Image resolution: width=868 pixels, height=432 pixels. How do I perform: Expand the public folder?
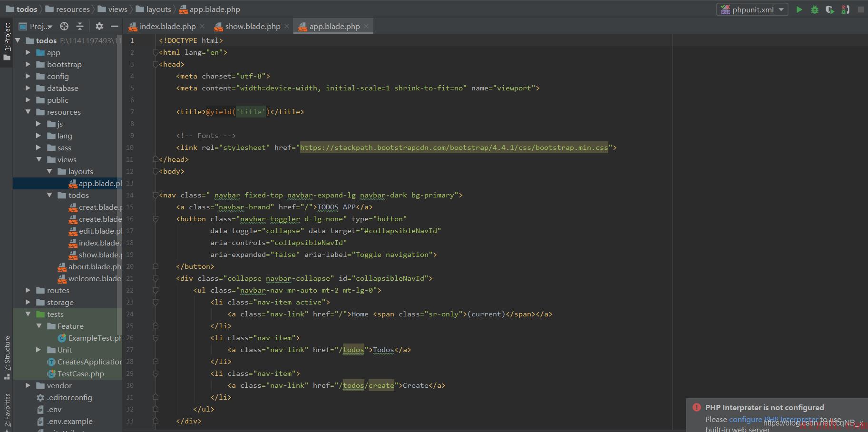click(28, 100)
